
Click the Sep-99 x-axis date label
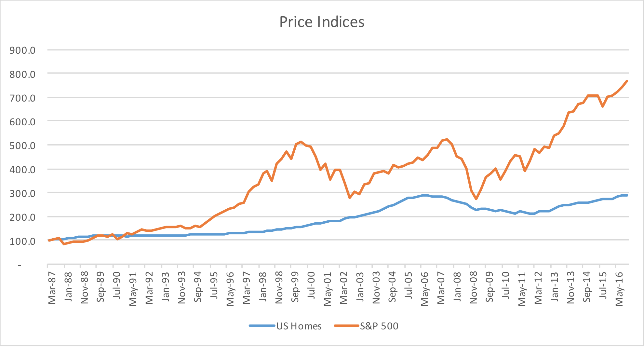point(295,286)
